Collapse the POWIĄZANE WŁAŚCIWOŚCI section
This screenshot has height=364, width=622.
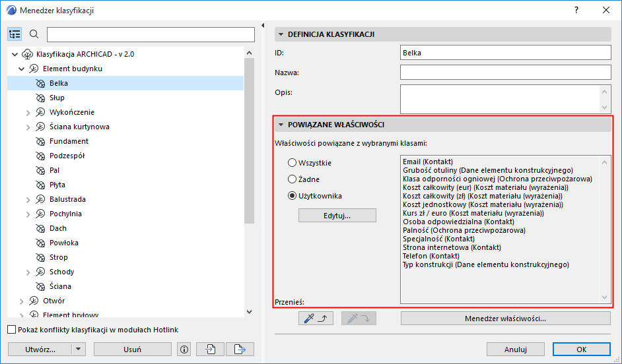tap(281, 125)
